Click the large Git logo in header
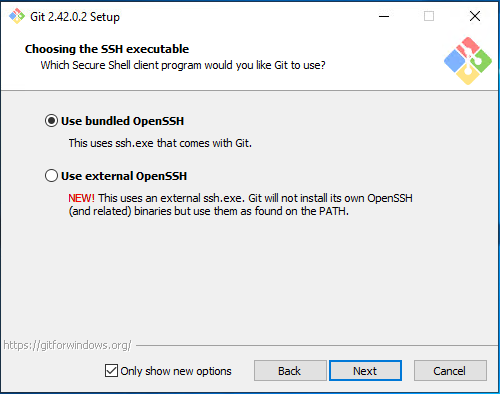 pyautogui.click(x=468, y=61)
